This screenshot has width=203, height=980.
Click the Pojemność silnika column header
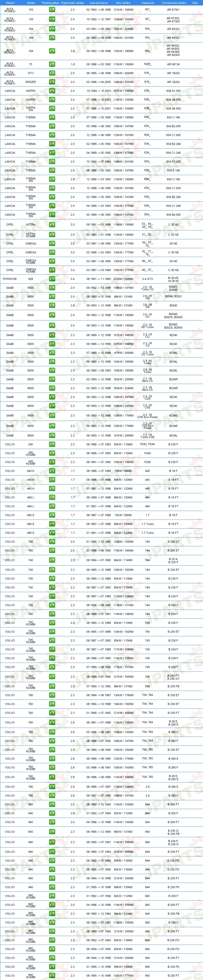(x=72, y=3)
